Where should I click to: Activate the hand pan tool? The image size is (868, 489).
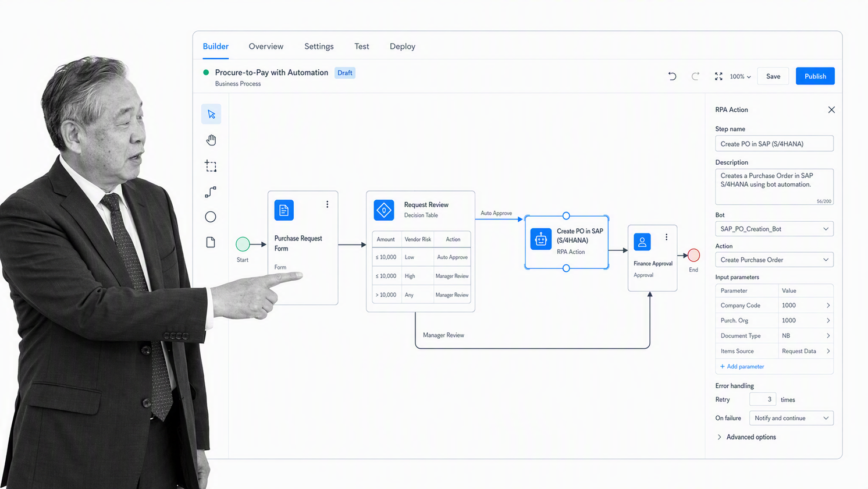(x=211, y=140)
